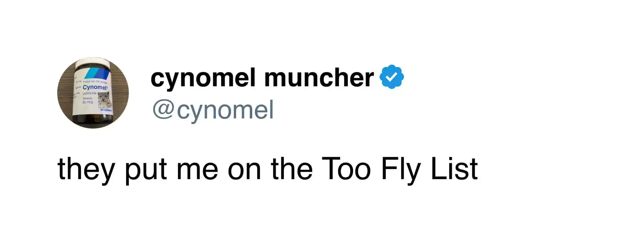644x244 pixels.
Task: Click the word "Too" in the tweet
Action: click(346, 169)
